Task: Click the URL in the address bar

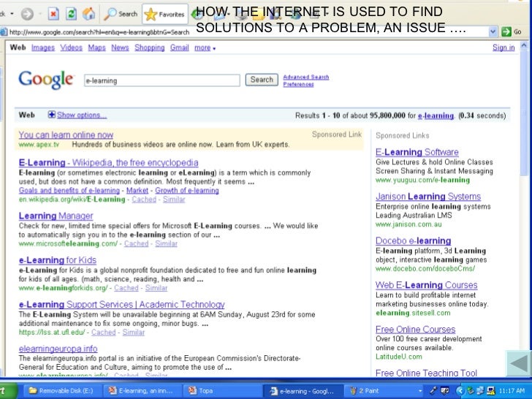Action: click(x=99, y=32)
